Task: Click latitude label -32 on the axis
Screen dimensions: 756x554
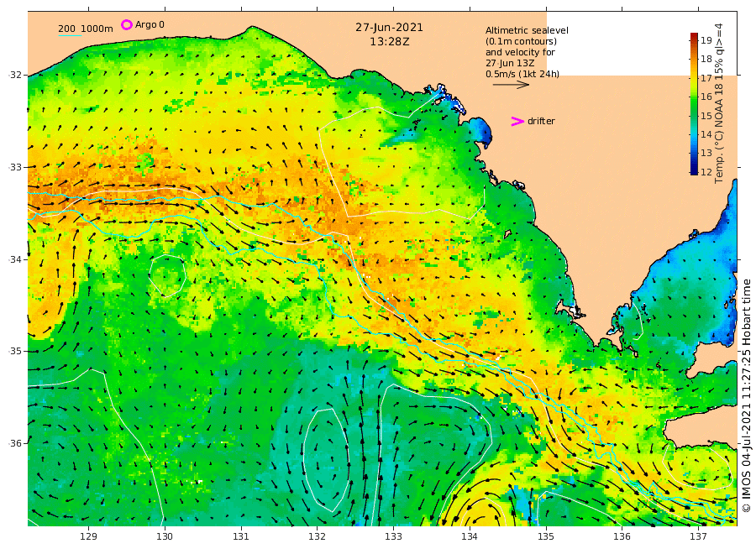Action: click(15, 76)
